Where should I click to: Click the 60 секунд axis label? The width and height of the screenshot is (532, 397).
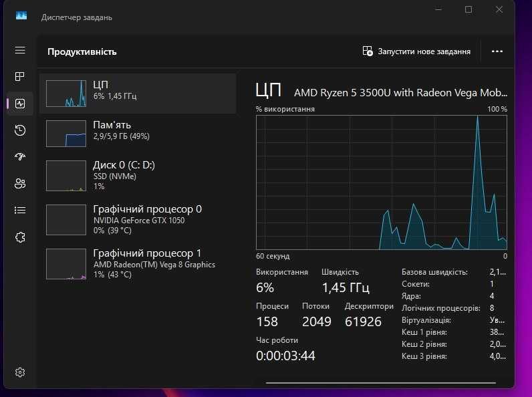[x=273, y=256]
